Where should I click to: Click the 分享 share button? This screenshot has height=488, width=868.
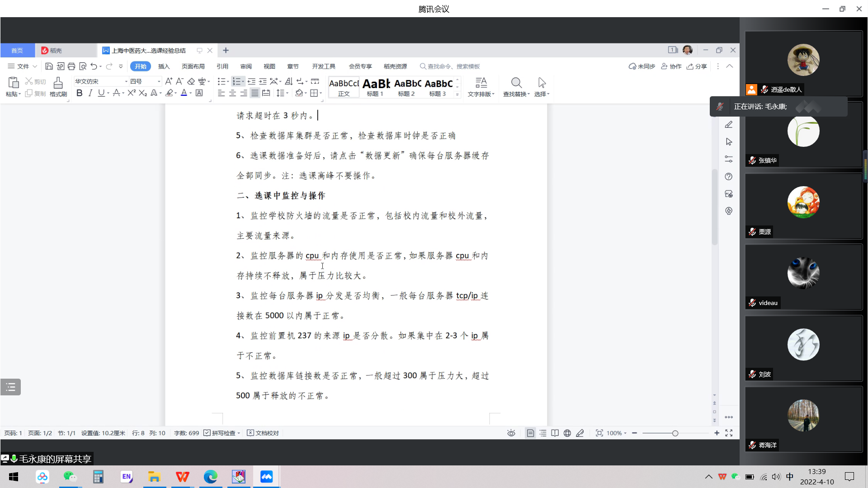[x=697, y=66]
